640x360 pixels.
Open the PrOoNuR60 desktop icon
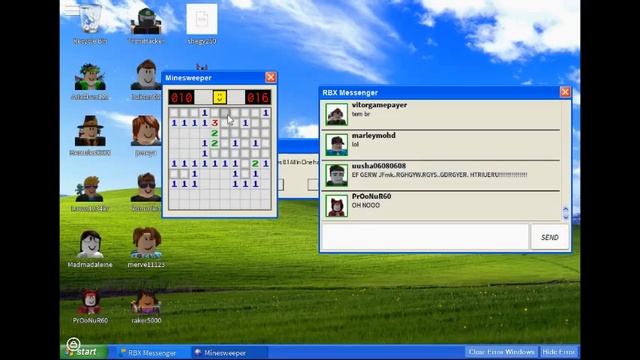(90, 306)
